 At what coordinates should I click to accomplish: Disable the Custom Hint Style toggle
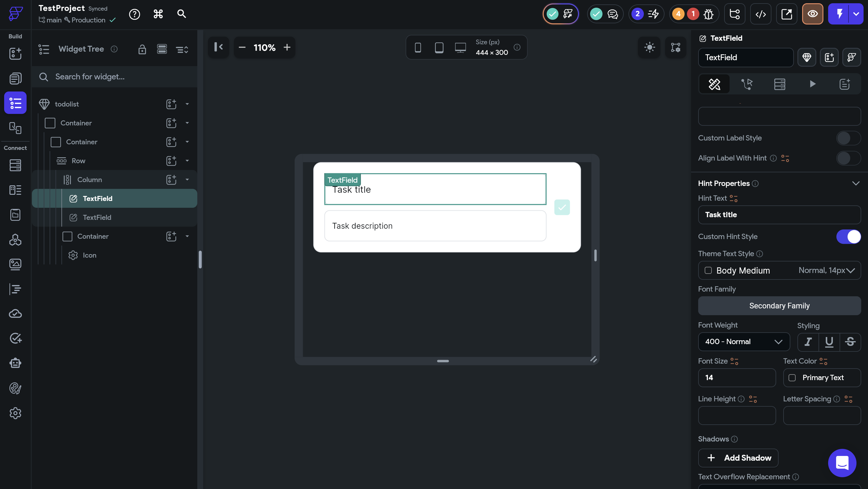(x=848, y=236)
